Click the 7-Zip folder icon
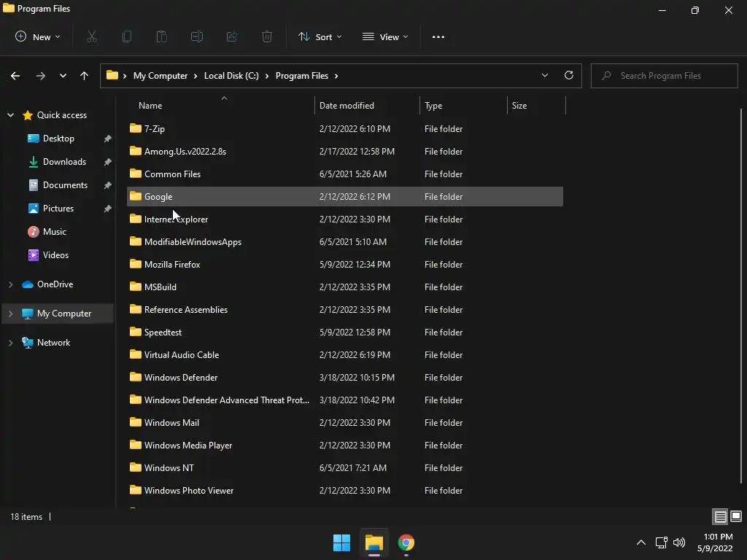 coord(136,128)
